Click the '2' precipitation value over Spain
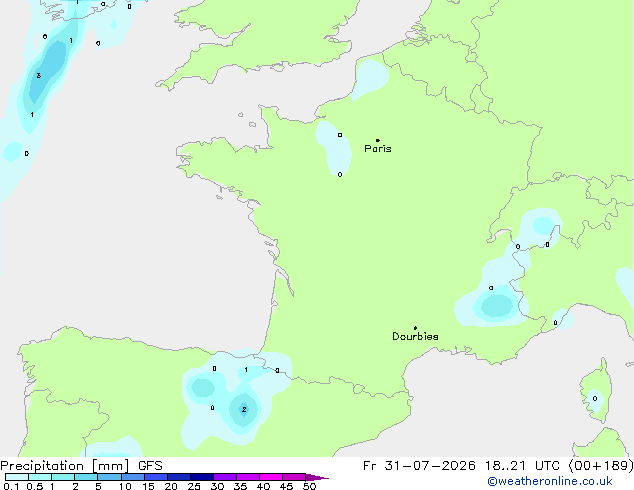The width and height of the screenshot is (634, 490). click(244, 410)
